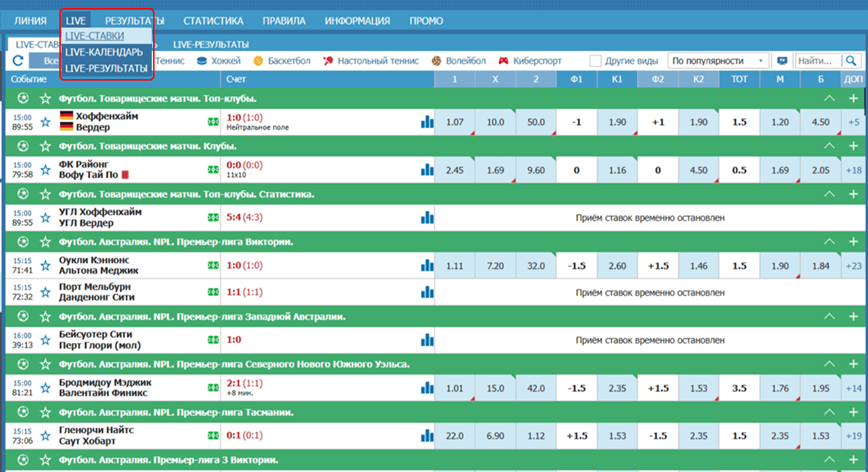
Task: Click the refresh icon in sport filter bar
Action: 18,62
